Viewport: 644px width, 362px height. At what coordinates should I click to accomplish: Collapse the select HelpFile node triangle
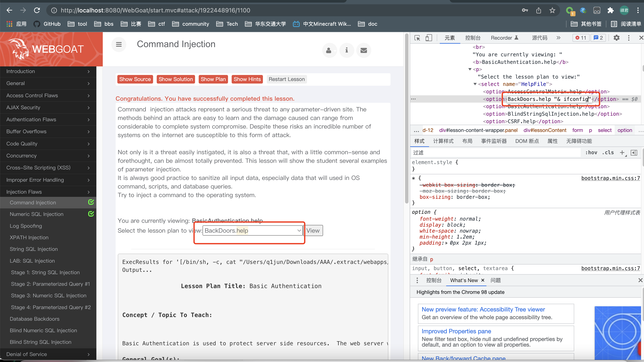click(475, 84)
